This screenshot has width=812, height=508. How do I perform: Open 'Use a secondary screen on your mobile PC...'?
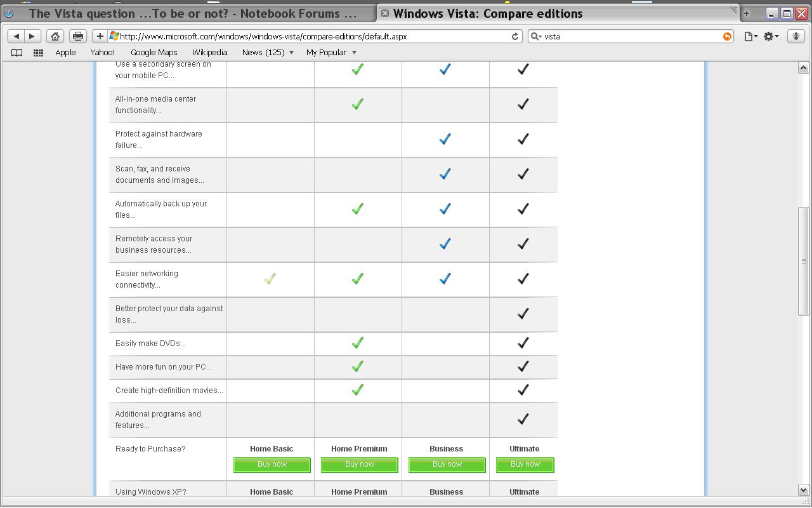pyautogui.click(x=163, y=70)
